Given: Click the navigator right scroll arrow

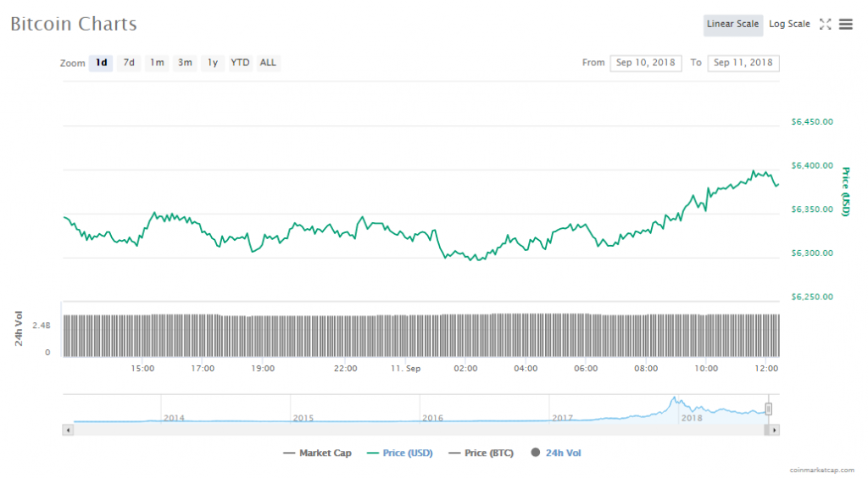Looking at the screenshot, I should [774, 431].
